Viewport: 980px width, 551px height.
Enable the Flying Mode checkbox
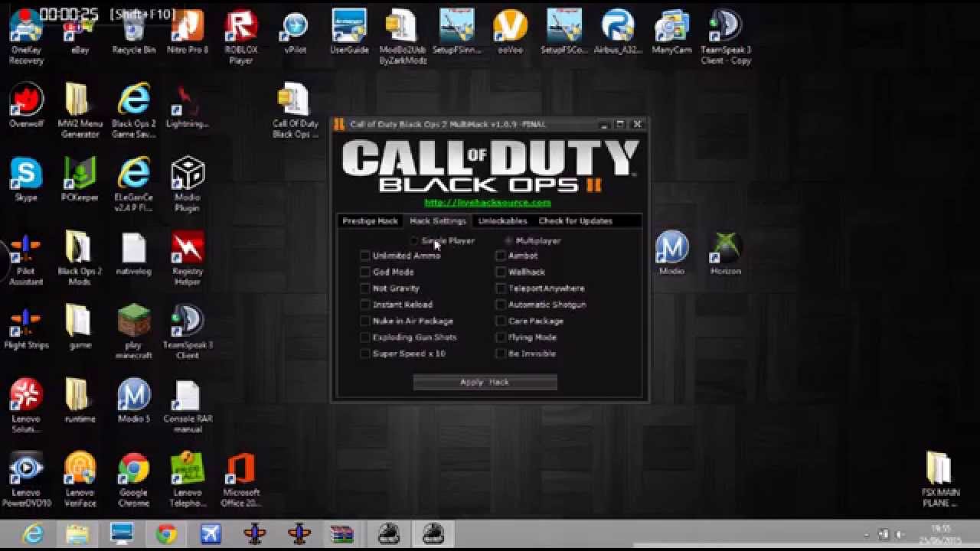coord(501,337)
